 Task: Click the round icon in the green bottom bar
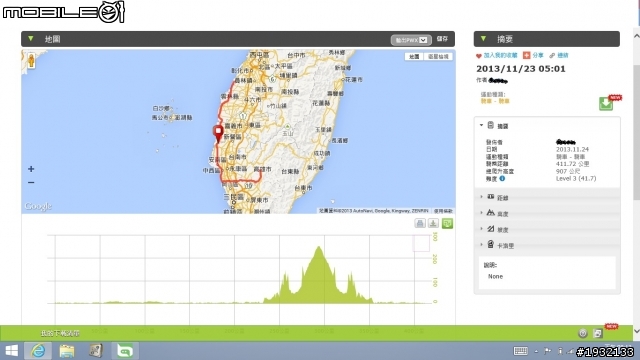click(x=583, y=333)
